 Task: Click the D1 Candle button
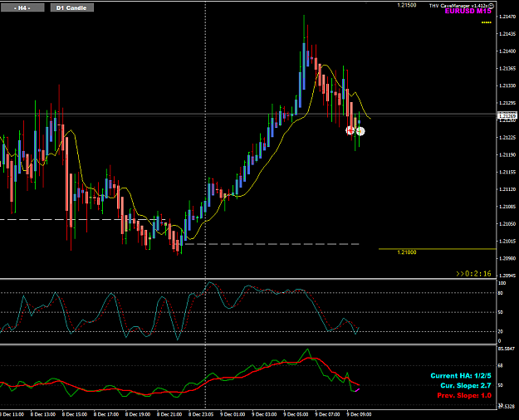[x=71, y=7]
